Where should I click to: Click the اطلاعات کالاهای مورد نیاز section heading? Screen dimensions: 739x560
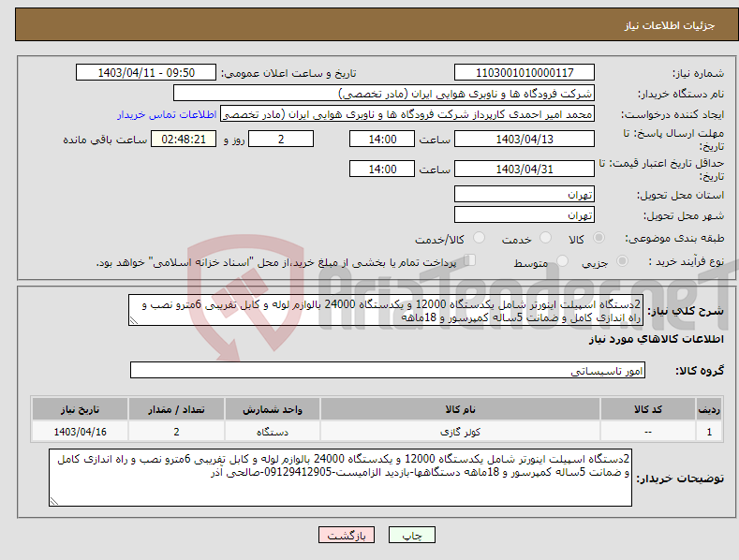[x=656, y=339]
